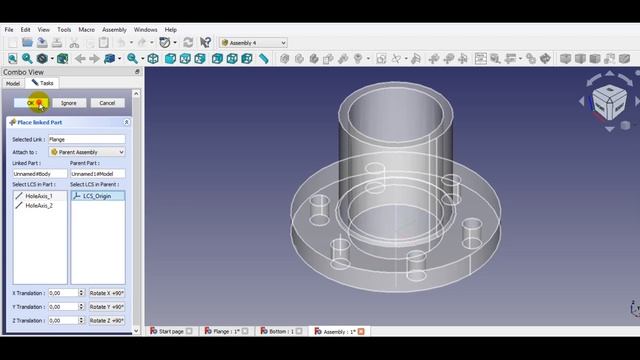The width and height of the screenshot is (640, 360).
Task: Switch to the Tasks tab
Action: click(42, 83)
